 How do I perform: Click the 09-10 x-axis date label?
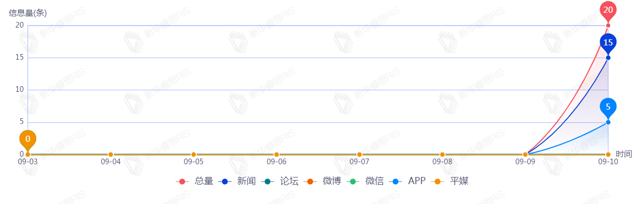[608, 162]
